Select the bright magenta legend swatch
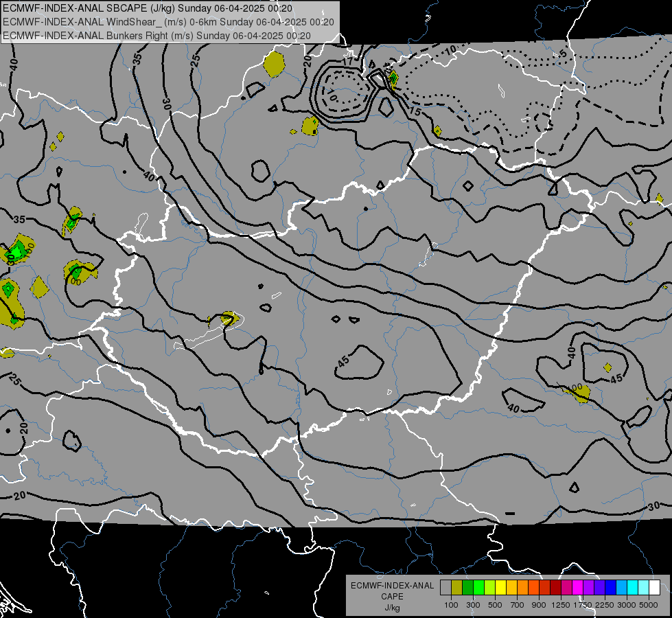Screen dimensions: 672x618 click(578, 588)
